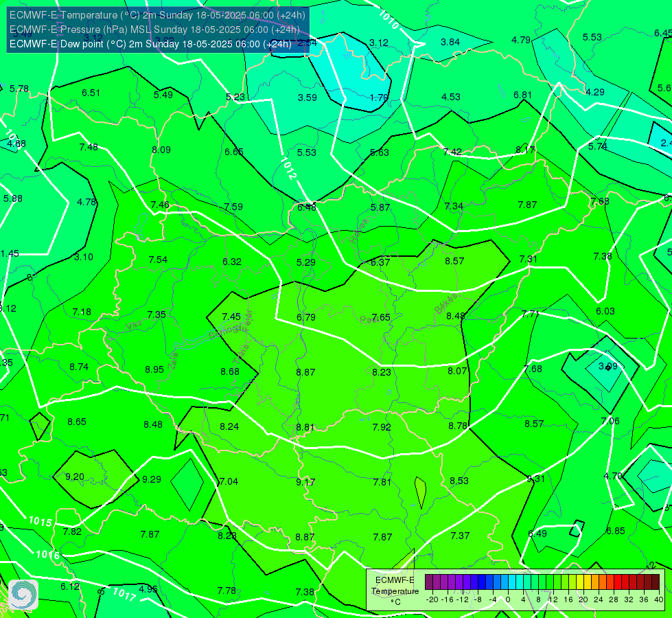
Task: Click the 6.65 grid value
Action: point(234,152)
